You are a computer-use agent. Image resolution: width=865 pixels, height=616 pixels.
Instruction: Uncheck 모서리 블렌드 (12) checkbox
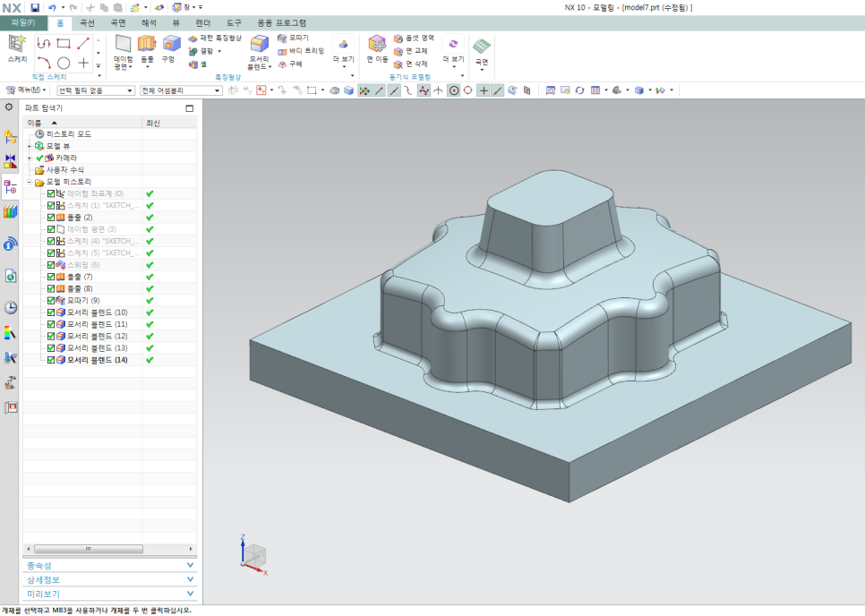pos(51,337)
